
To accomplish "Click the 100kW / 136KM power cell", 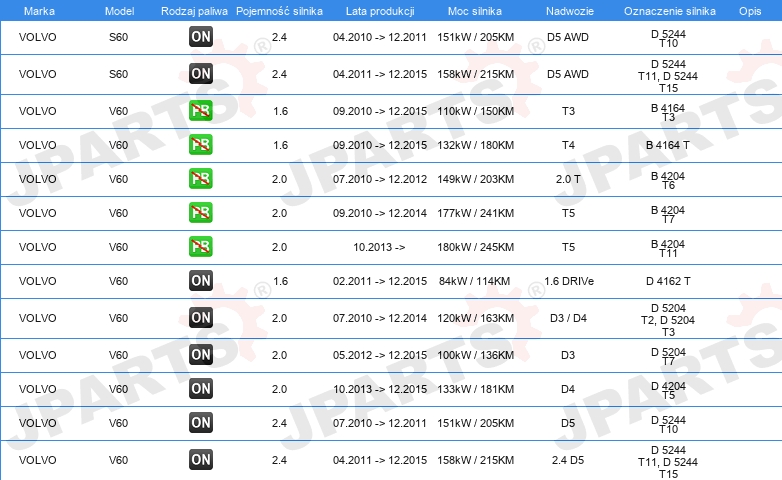I will pos(475,355).
